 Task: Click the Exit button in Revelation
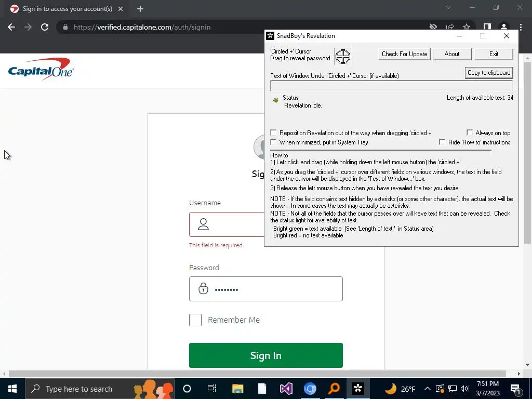click(494, 54)
